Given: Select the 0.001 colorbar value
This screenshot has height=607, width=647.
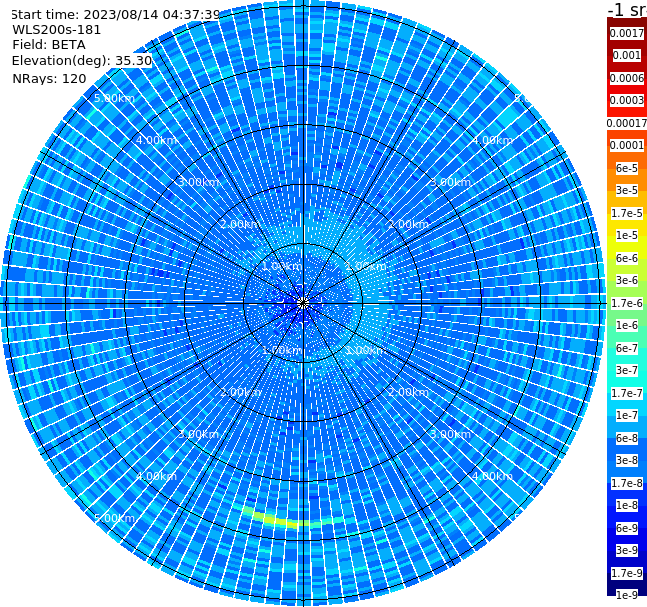Looking at the screenshot, I should tap(627, 55).
